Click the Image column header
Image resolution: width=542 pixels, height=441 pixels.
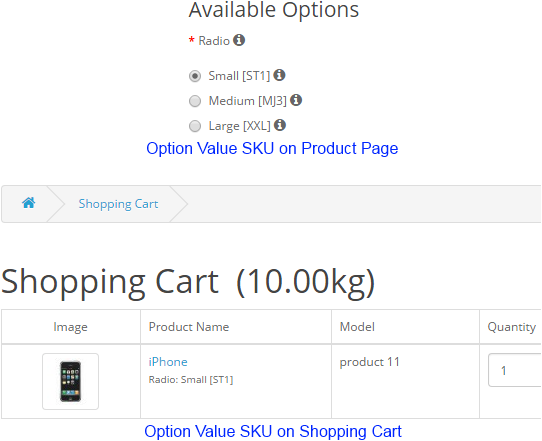click(x=71, y=327)
